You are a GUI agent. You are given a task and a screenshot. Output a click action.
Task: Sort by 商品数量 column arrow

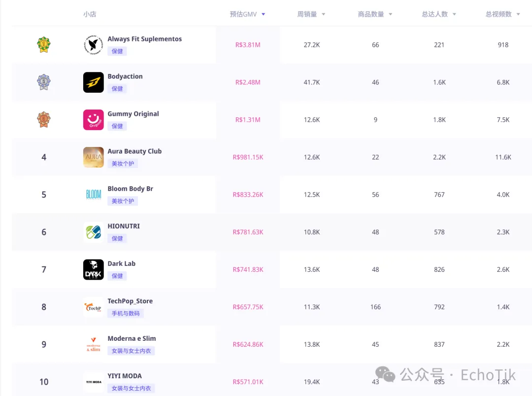click(x=391, y=14)
